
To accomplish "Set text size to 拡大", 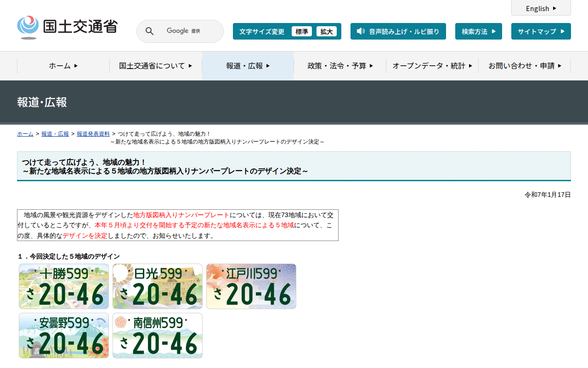I will coord(327,31).
